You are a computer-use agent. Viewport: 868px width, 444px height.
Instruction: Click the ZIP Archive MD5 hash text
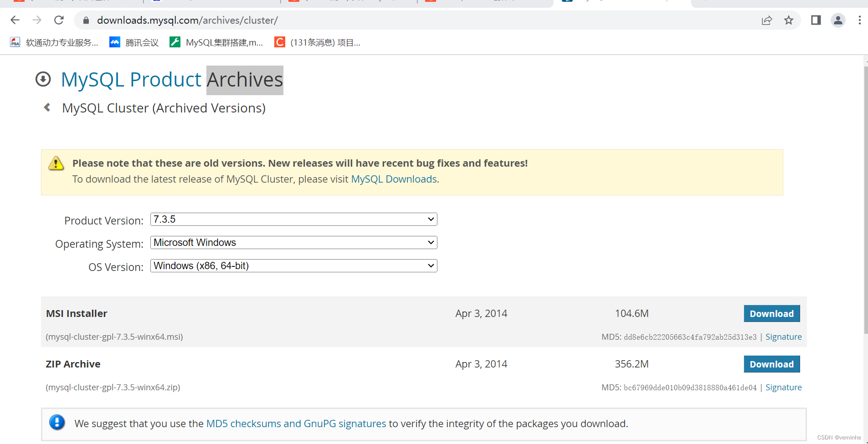(x=690, y=388)
